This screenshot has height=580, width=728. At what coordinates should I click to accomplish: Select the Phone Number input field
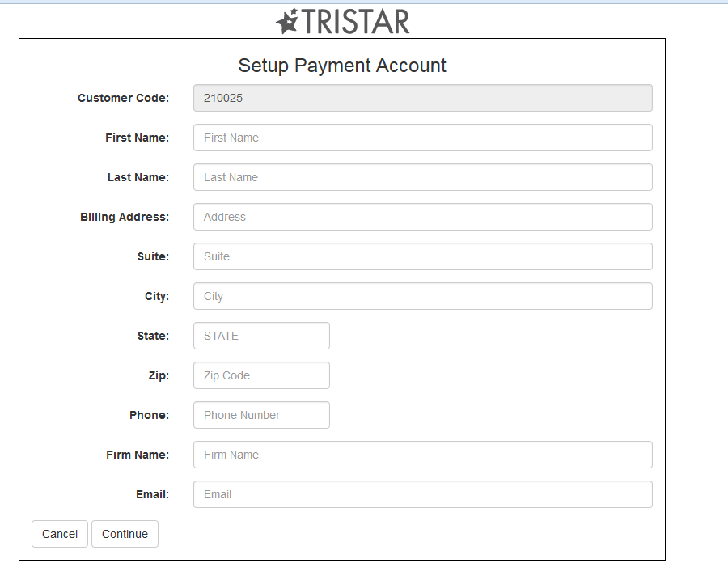click(261, 415)
